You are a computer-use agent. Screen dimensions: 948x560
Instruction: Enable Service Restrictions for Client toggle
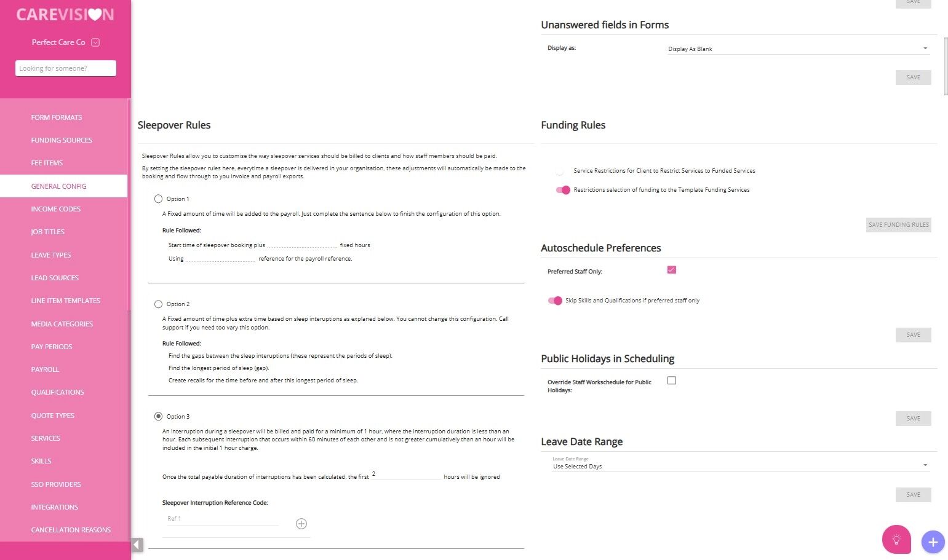click(x=560, y=171)
